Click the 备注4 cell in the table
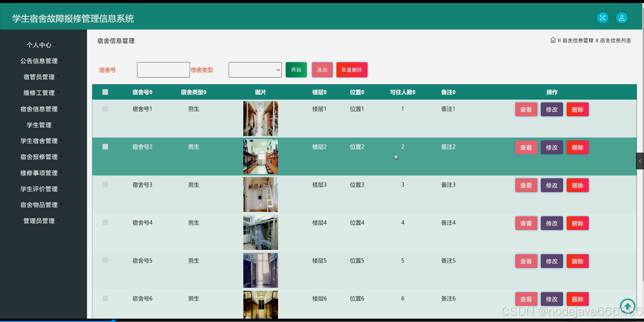Screen dimensions: 644x322 pyautogui.click(x=448, y=223)
